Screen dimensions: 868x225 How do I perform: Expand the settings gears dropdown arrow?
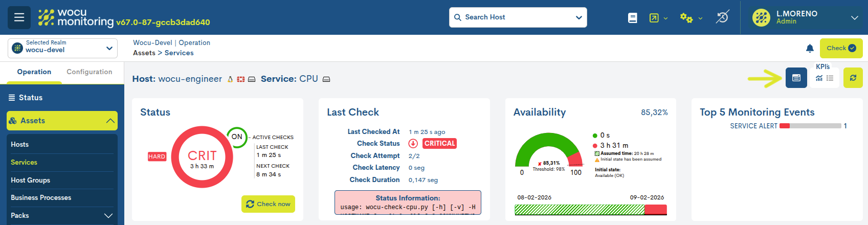(x=700, y=18)
